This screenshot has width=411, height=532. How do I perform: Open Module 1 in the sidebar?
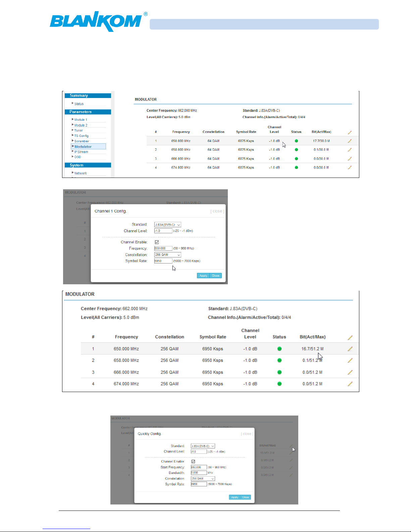81,120
